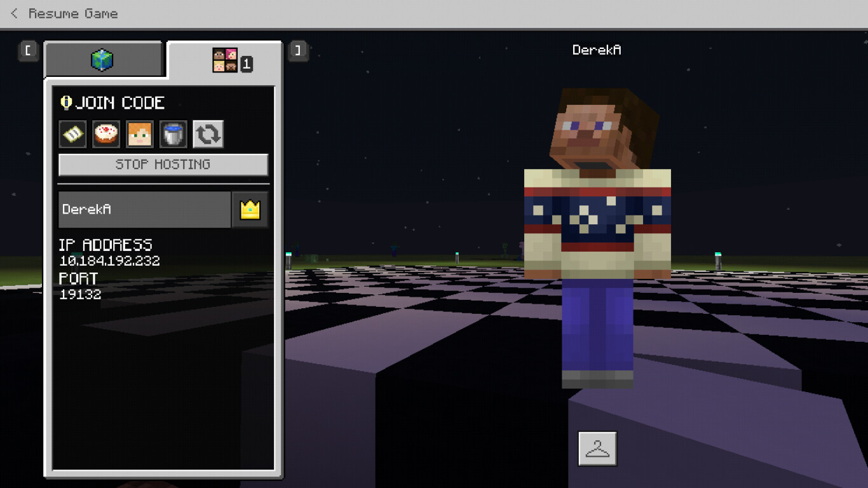Click the right bracket tab shortcut

tap(298, 50)
